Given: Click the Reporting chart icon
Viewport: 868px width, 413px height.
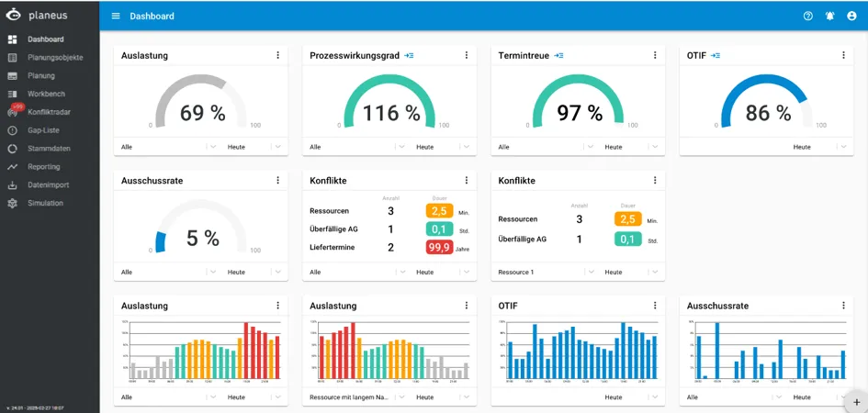Looking at the screenshot, I should tap(13, 166).
